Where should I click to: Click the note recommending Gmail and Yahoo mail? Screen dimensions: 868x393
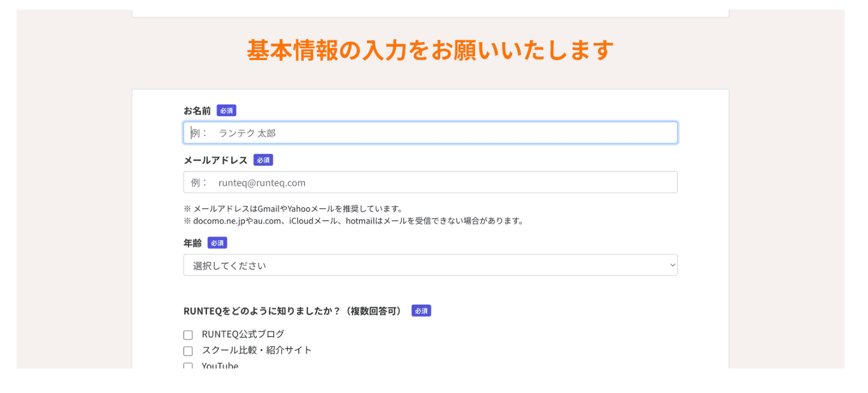click(293, 208)
